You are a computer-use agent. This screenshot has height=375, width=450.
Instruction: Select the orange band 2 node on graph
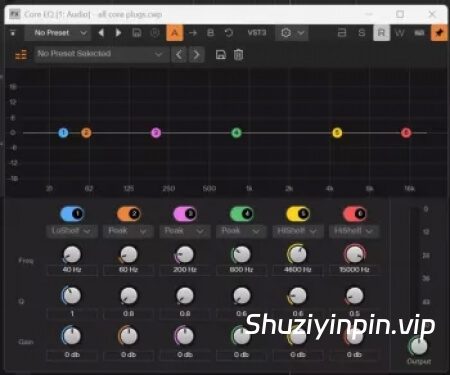point(86,133)
